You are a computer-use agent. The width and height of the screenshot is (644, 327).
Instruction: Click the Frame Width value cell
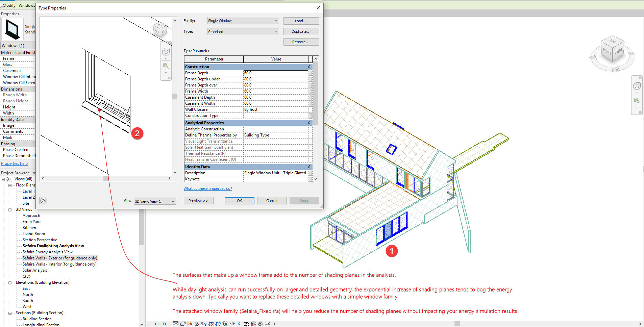276,91
